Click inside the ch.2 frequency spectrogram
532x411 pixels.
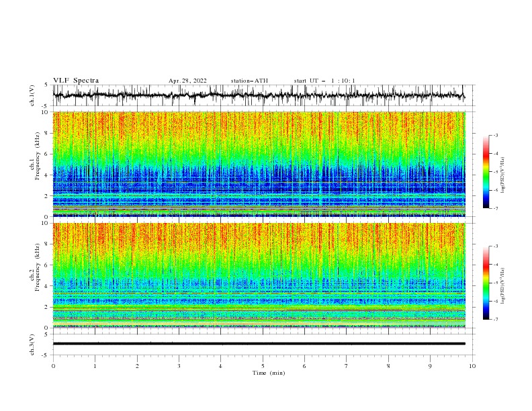click(259, 275)
